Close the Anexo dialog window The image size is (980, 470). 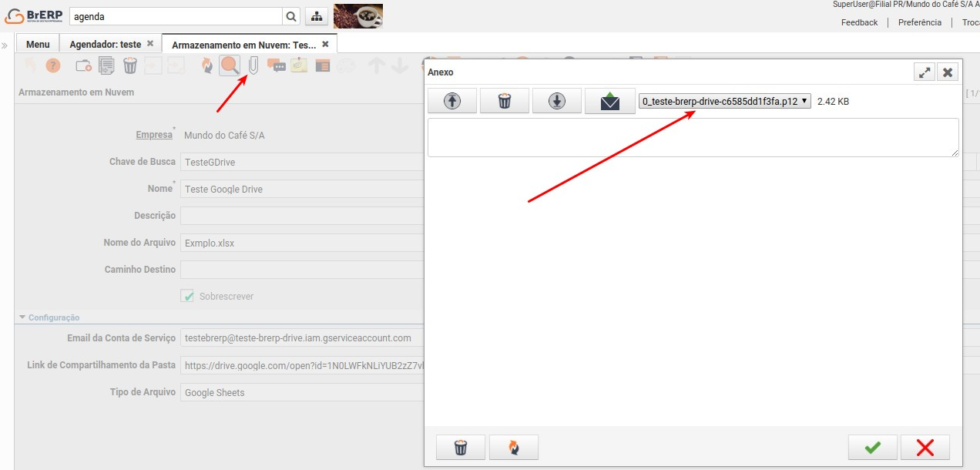948,72
